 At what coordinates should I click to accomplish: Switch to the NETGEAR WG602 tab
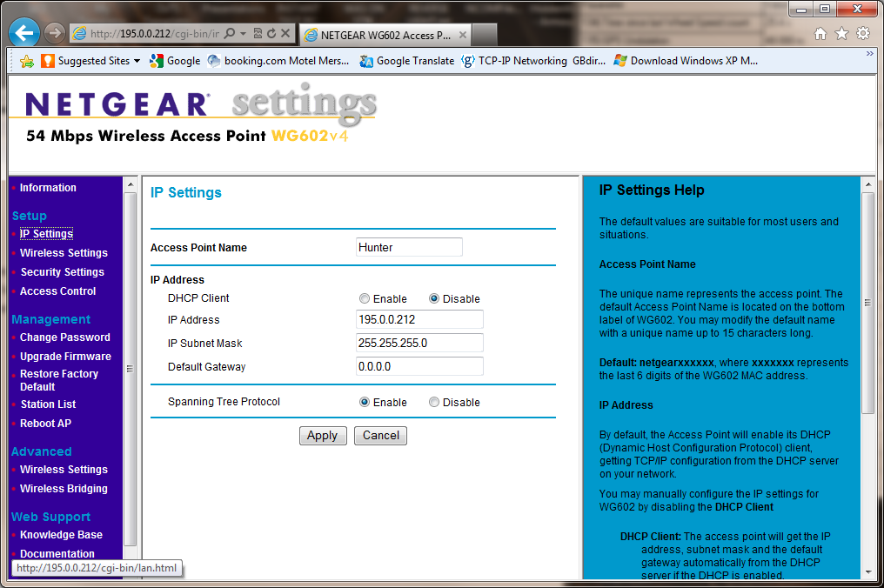(385, 36)
